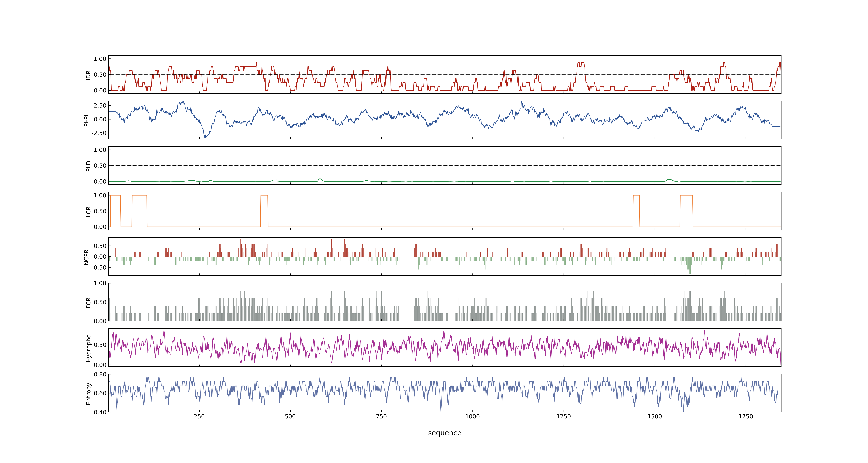Click the -0.50 tick on NCPR axis
Viewport: 868px width, 463px height.
pyautogui.click(x=99, y=268)
